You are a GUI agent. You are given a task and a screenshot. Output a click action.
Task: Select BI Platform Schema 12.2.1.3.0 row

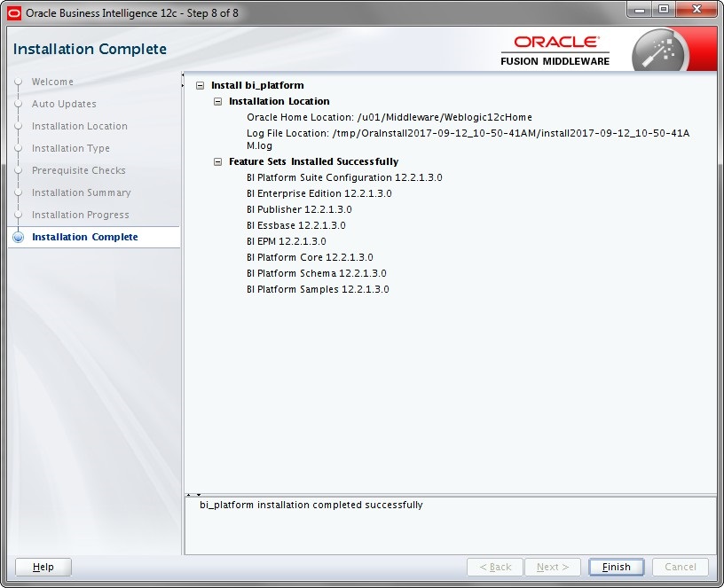click(x=316, y=273)
